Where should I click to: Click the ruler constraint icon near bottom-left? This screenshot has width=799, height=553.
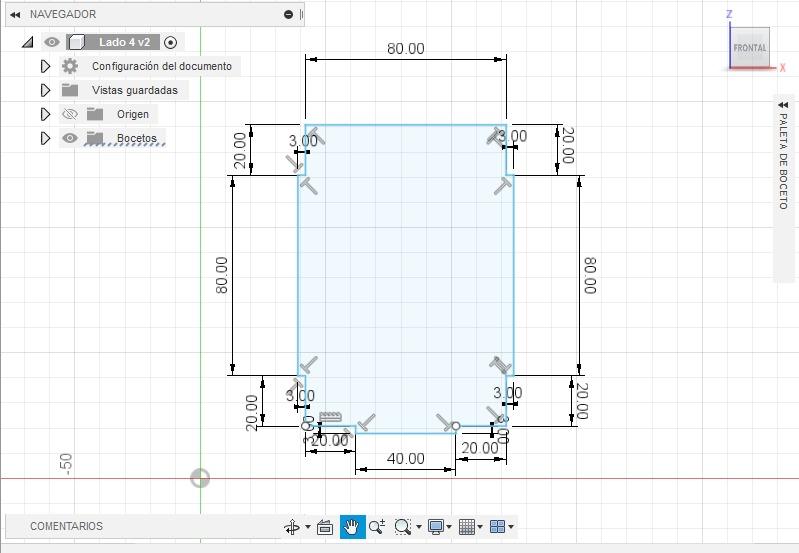pyautogui.click(x=330, y=416)
